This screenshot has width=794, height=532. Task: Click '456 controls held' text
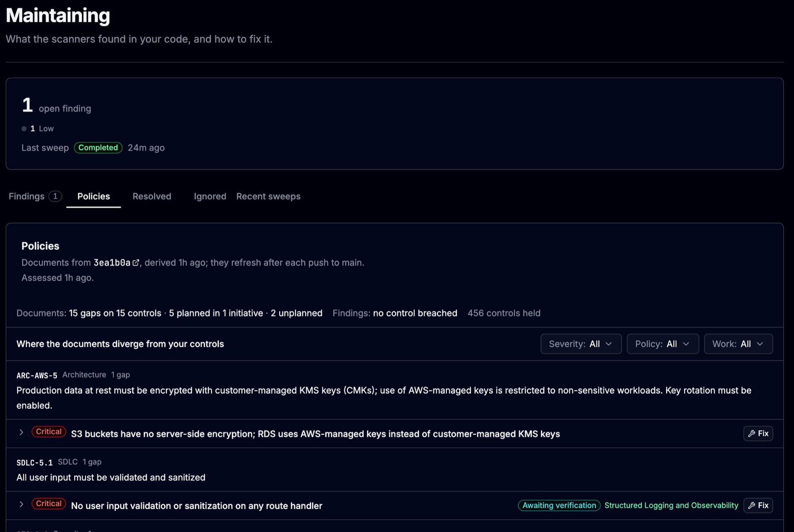pyautogui.click(x=504, y=313)
